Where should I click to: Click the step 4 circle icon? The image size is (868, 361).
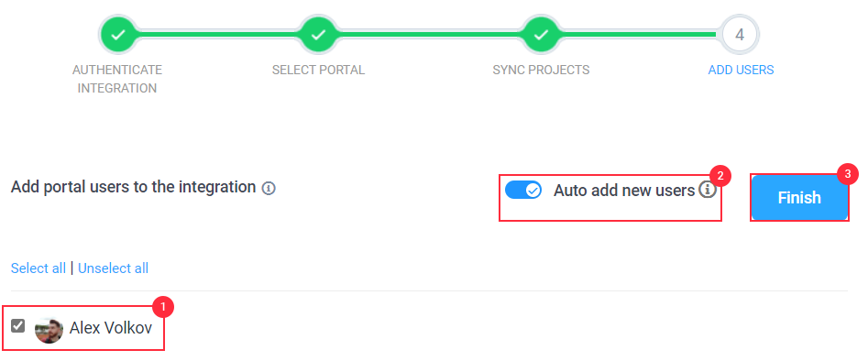(x=740, y=34)
